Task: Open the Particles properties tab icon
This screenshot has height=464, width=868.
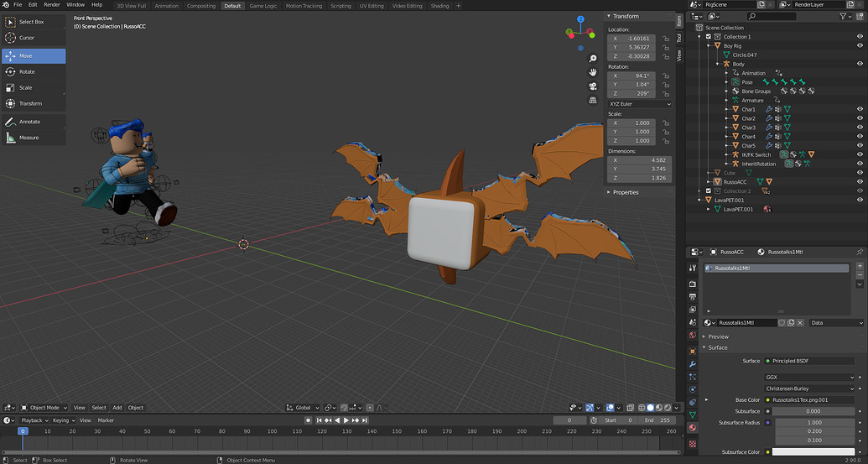Action: 693,377
